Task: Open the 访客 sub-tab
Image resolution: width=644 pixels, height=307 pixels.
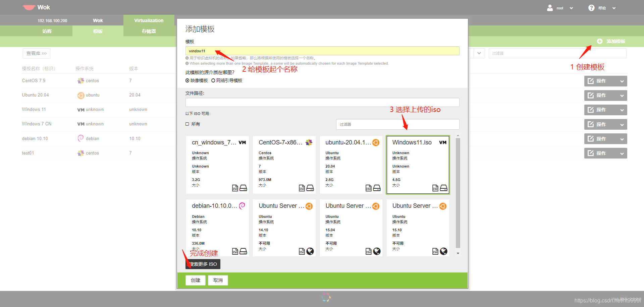Action: coord(47,31)
